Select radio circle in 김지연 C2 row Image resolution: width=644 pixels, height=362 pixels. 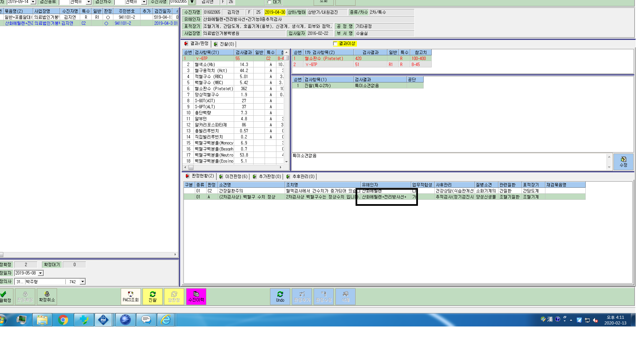coord(106,23)
